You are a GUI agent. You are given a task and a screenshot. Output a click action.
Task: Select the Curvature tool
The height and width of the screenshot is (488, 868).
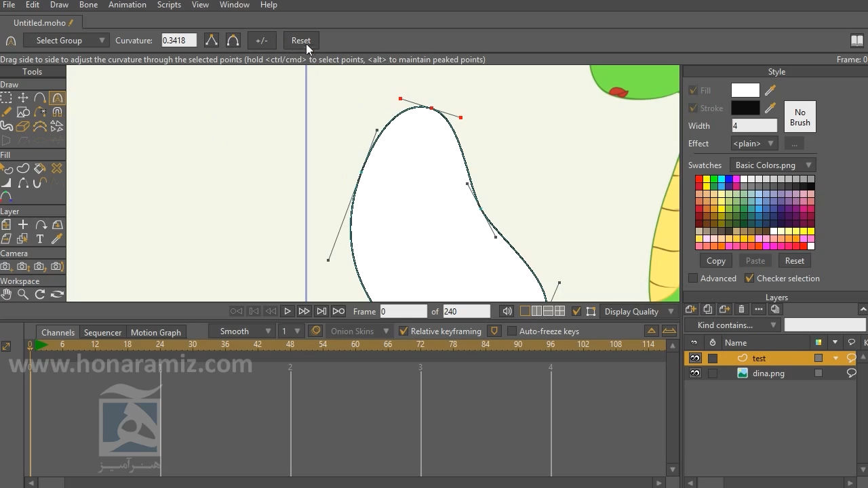tap(57, 98)
